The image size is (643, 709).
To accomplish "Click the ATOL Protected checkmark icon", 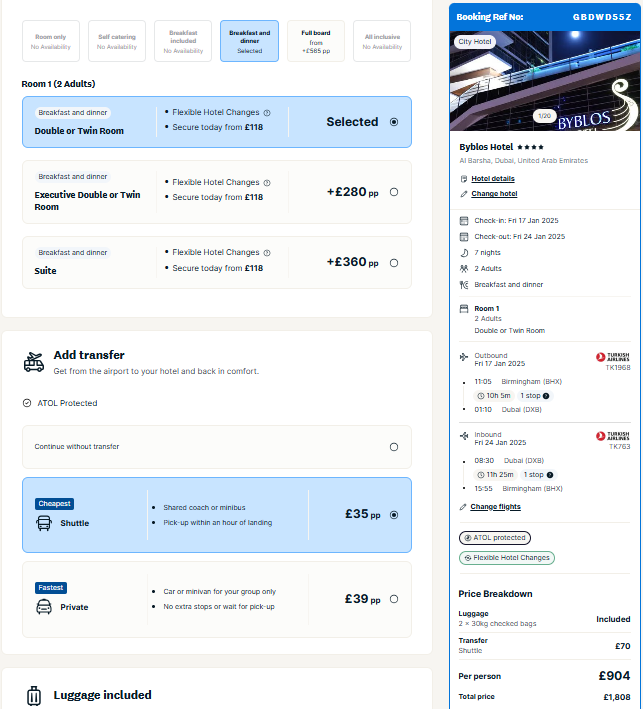I will click(x=27, y=403).
